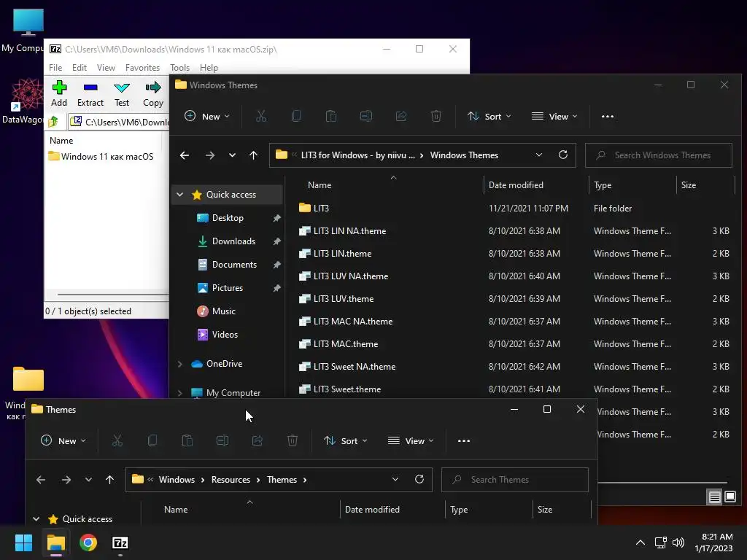Click the Rename icon in Windows Themes toolbar
Viewport: 747px width, 560px height.
(x=366, y=116)
